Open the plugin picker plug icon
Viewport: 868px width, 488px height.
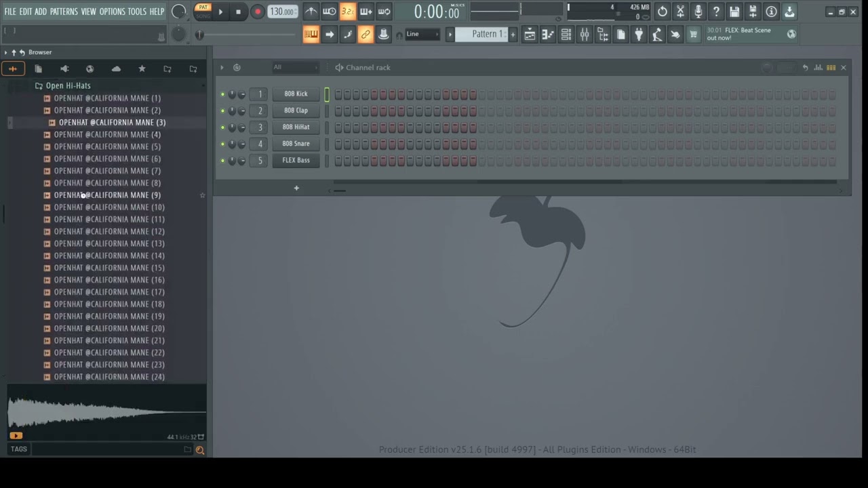tap(639, 35)
